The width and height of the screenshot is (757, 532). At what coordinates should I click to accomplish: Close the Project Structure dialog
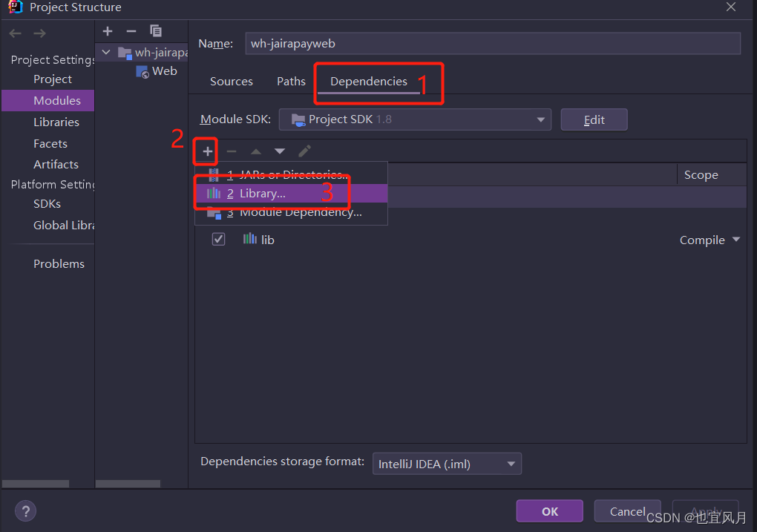(x=731, y=7)
